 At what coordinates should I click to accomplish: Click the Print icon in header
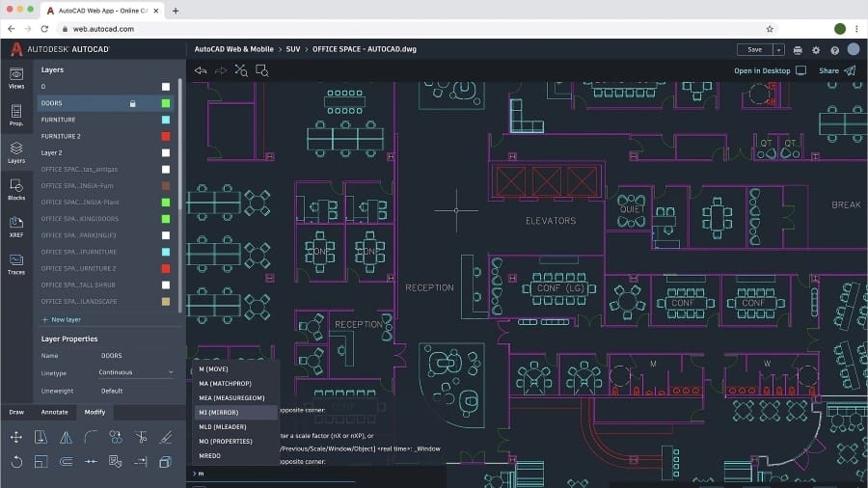click(798, 50)
